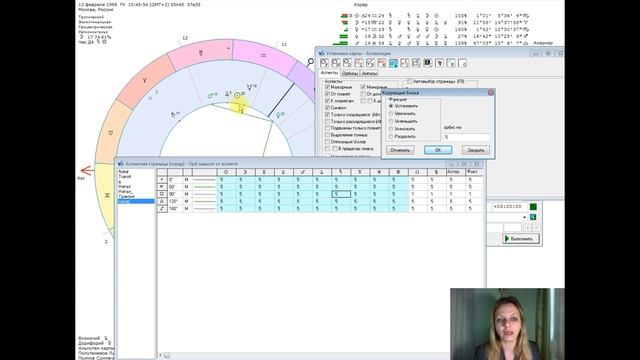
Task: Click OK in the Коррекция блока dialog
Action: 438,150
